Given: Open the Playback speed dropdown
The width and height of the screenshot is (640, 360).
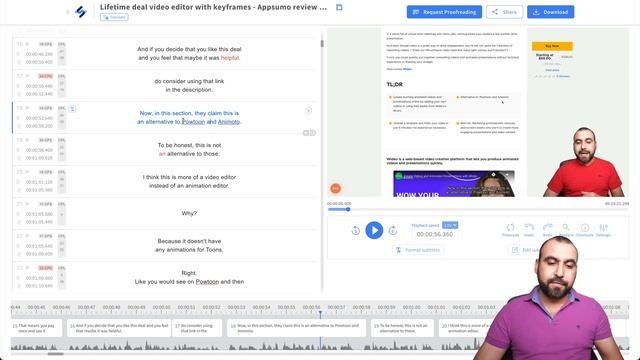Looking at the screenshot, I should pos(450,225).
